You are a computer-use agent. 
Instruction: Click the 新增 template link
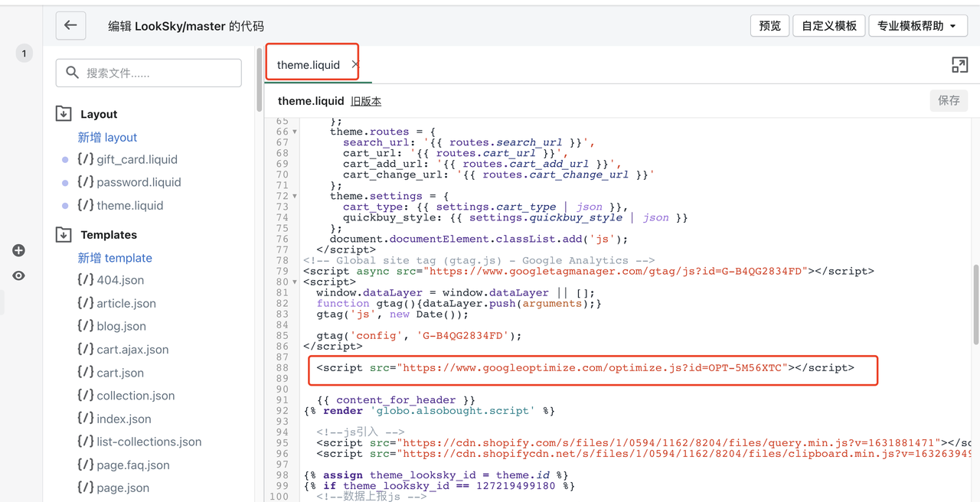coord(115,258)
